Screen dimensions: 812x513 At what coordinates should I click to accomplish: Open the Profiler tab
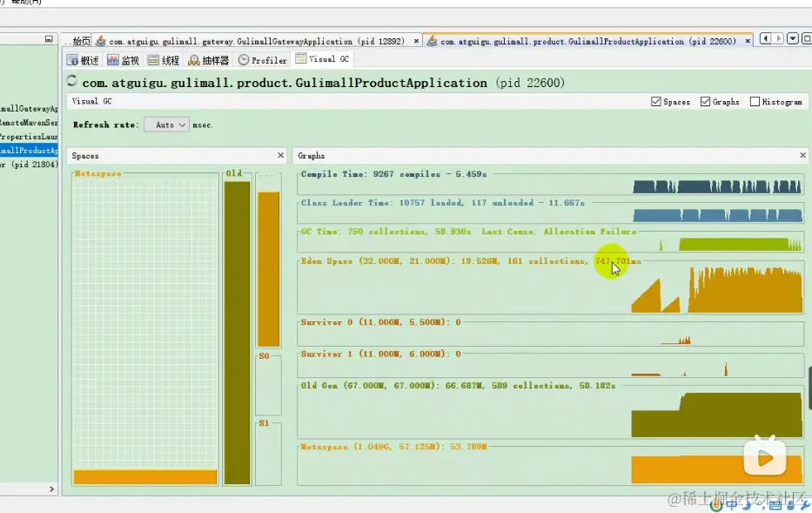(x=263, y=60)
